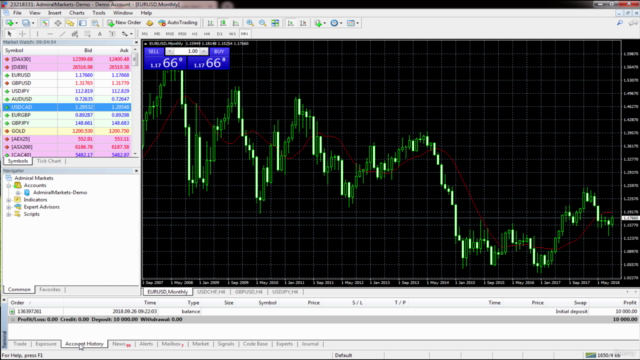Image resolution: width=640 pixels, height=360 pixels.
Task: Switch chart to line chart
Action: coord(236,23)
